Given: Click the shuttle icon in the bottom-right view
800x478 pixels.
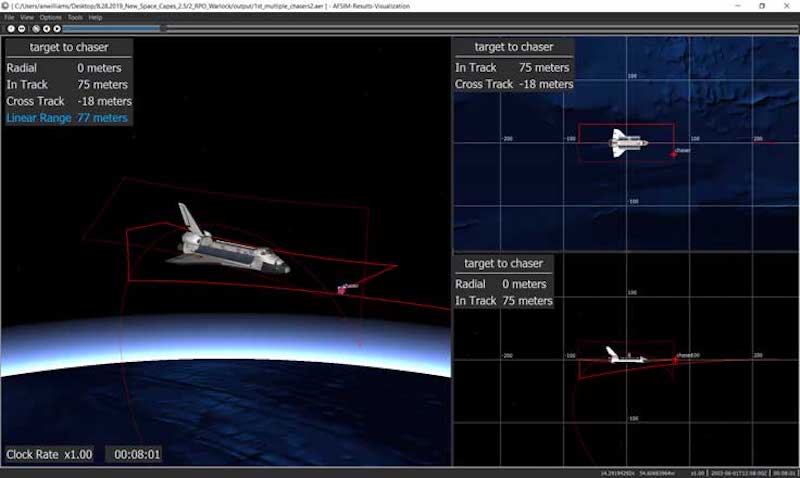Looking at the screenshot, I should (x=621, y=355).
